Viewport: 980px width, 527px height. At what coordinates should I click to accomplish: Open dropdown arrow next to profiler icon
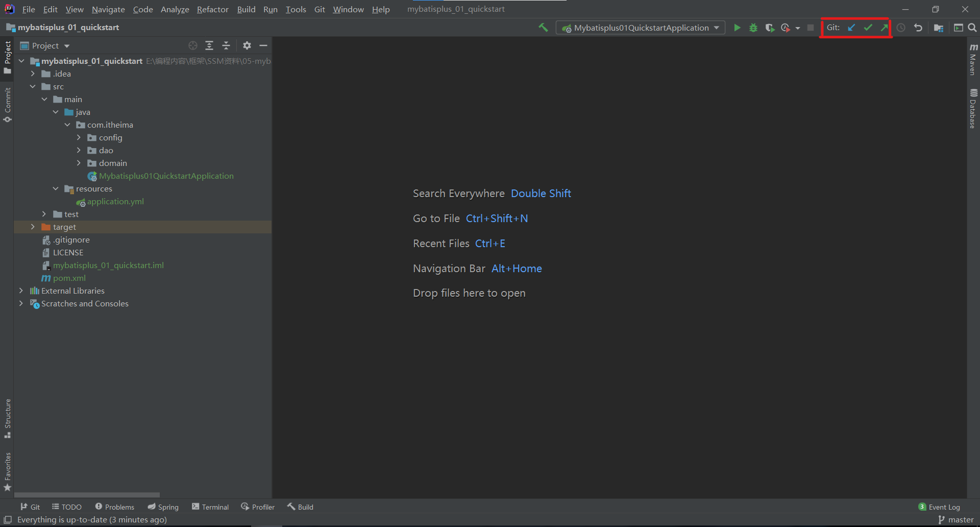[x=798, y=28]
